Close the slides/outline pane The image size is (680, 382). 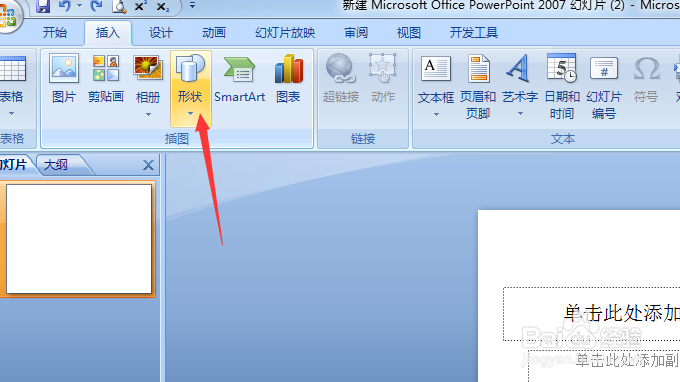pos(148,165)
